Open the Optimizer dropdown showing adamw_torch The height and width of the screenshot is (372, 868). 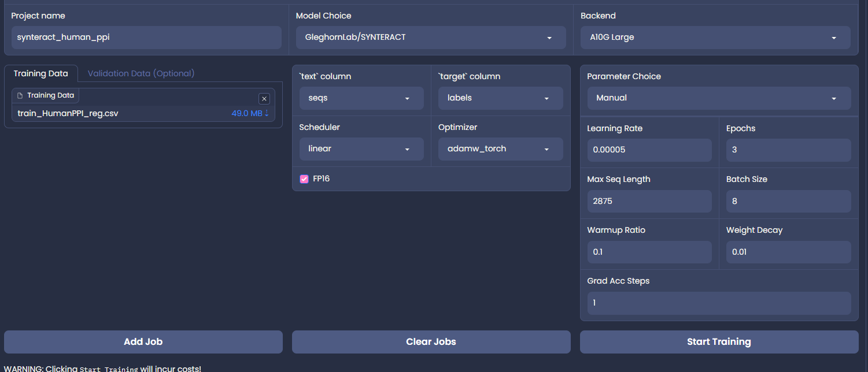tap(500, 148)
